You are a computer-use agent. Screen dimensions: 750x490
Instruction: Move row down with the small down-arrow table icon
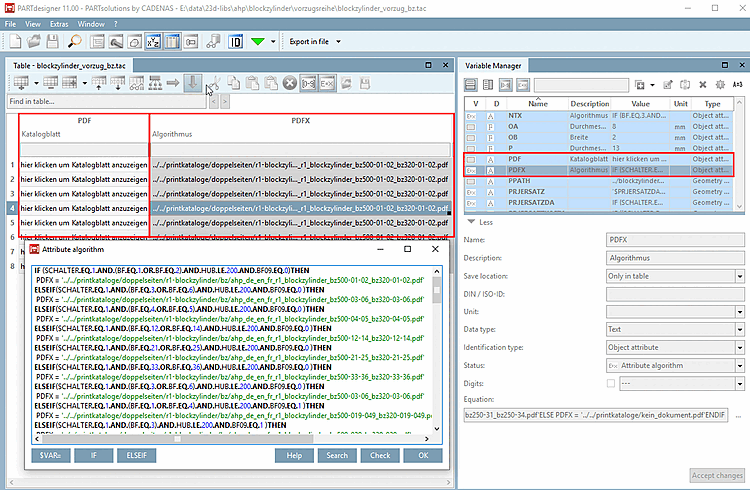point(118,83)
